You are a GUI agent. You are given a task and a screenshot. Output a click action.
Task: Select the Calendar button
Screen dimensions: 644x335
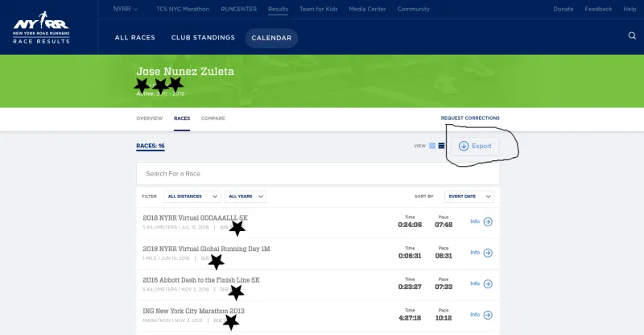(x=271, y=38)
